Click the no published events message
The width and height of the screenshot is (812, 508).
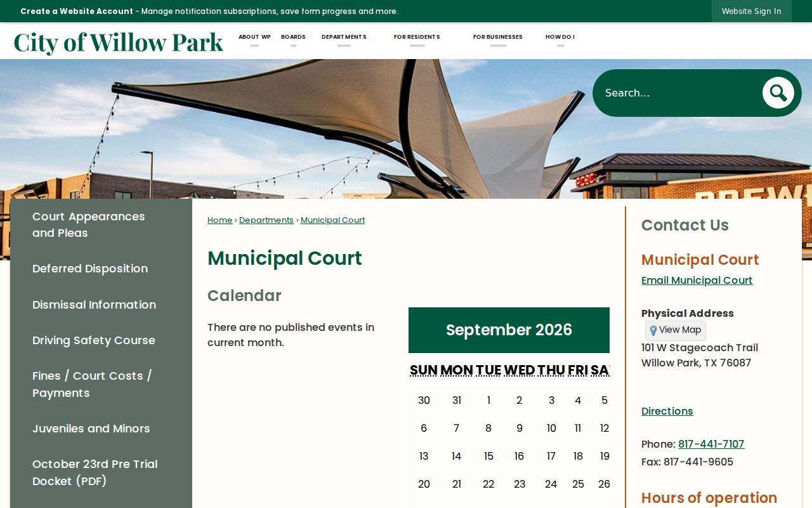(291, 335)
